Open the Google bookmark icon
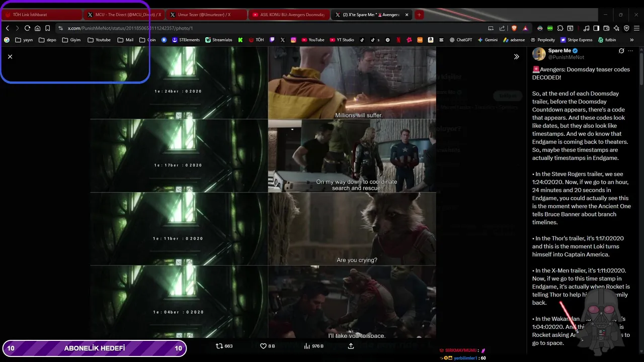 pos(7,40)
